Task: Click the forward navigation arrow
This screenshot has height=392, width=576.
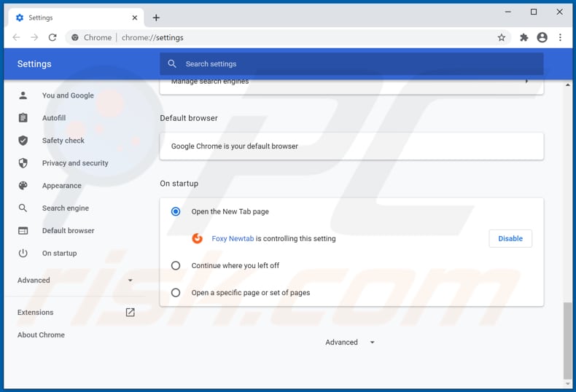Action: click(34, 37)
